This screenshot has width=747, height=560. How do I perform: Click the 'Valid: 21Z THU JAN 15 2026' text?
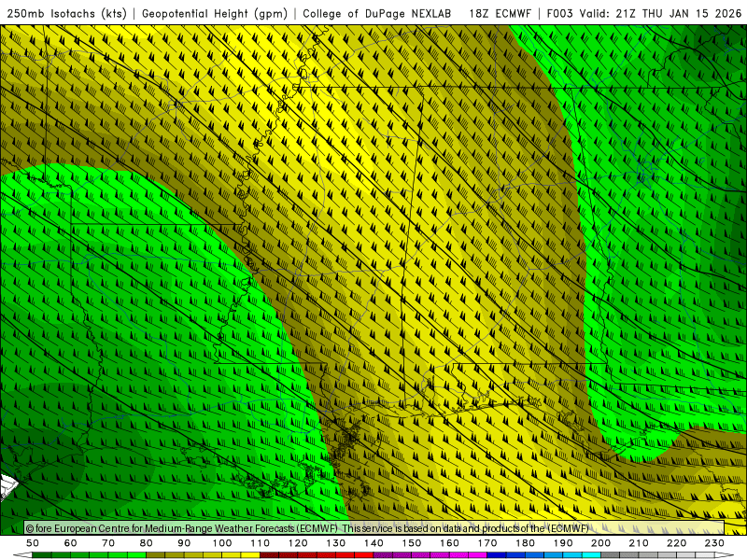pos(661,13)
